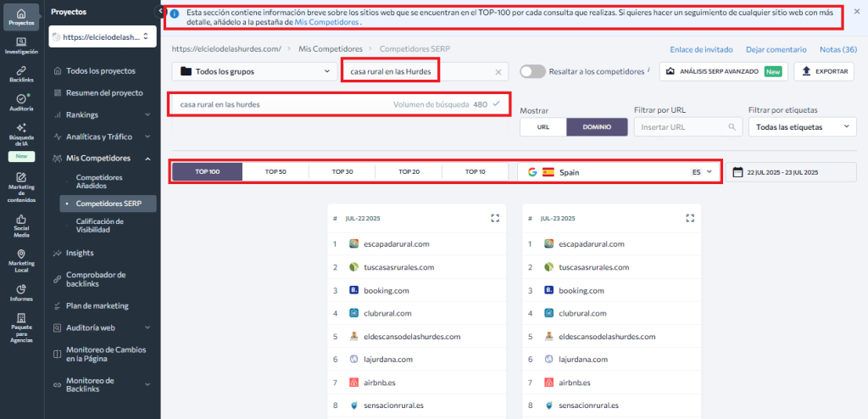Screen dimensions: 868x419
Task: Click airbnb.es favicon in JUL-23 column
Action: [549, 383]
